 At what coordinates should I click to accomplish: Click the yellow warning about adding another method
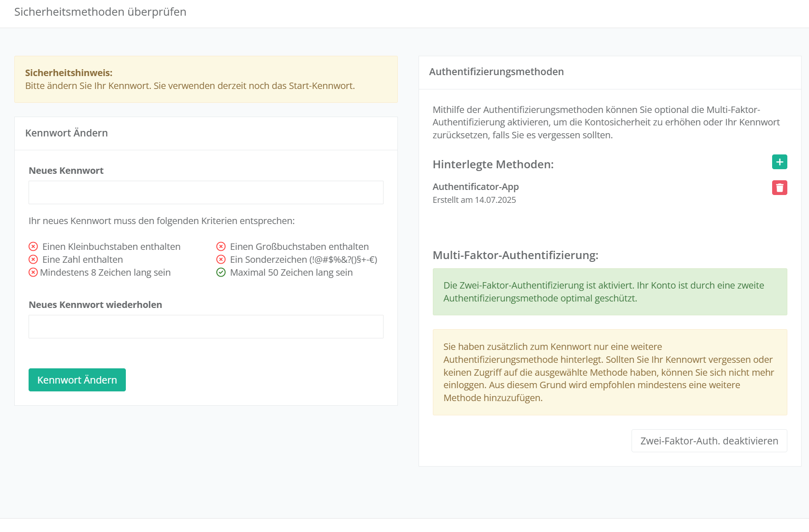(x=609, y=372)
